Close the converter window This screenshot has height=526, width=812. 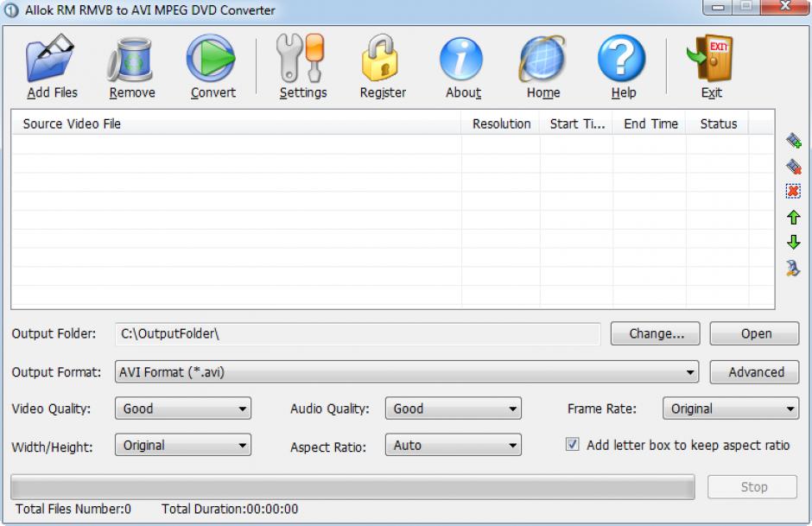click(785, 7)
